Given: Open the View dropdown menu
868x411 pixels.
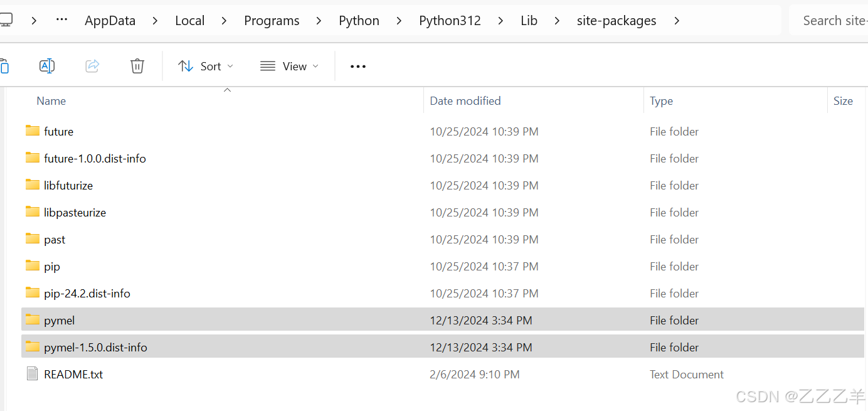Looking at the screenshot, I should [x=289, y=67].
